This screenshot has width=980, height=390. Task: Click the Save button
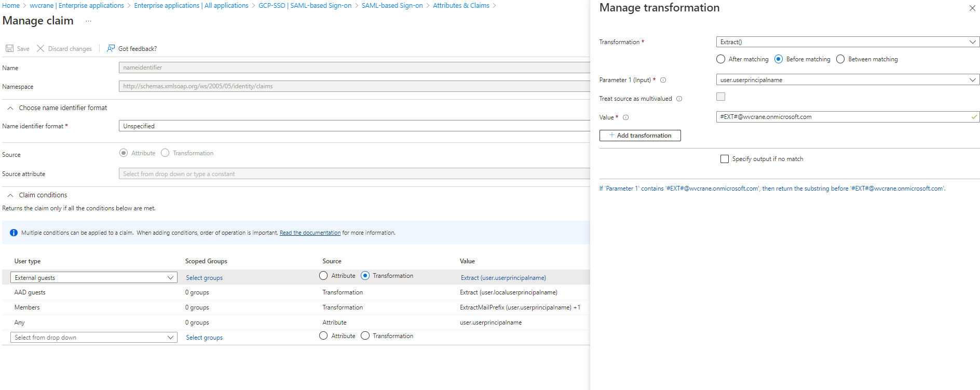coord(18,48)
